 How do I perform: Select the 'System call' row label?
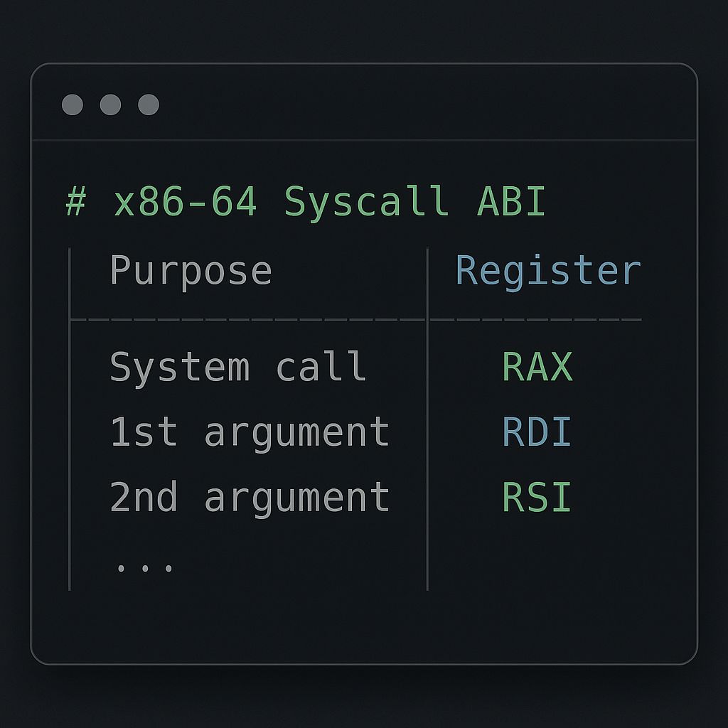point(237,368)
